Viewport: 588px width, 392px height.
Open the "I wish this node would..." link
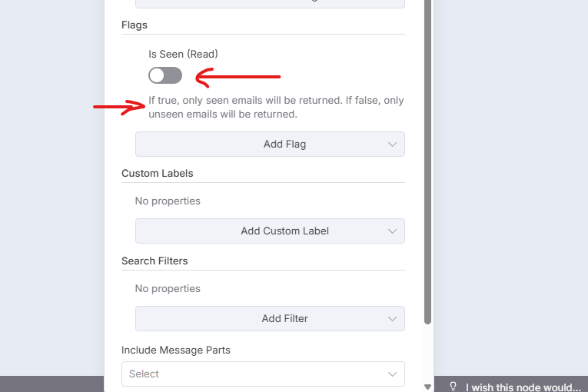(523, 387)
